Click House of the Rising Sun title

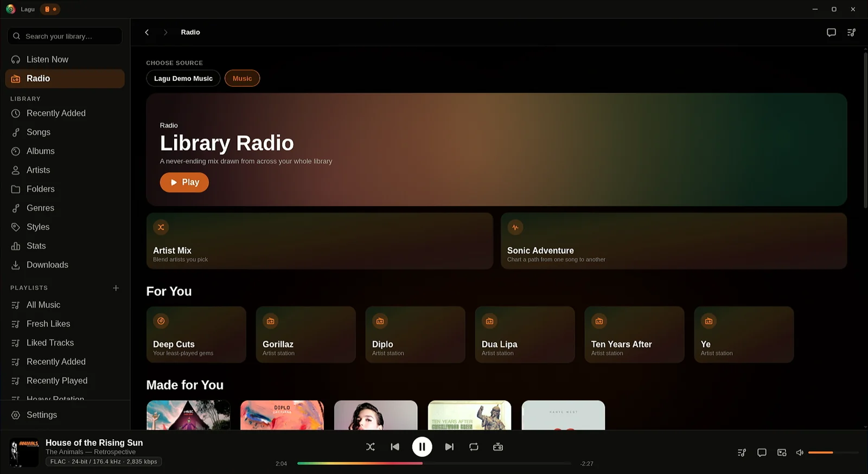[94, 443]
